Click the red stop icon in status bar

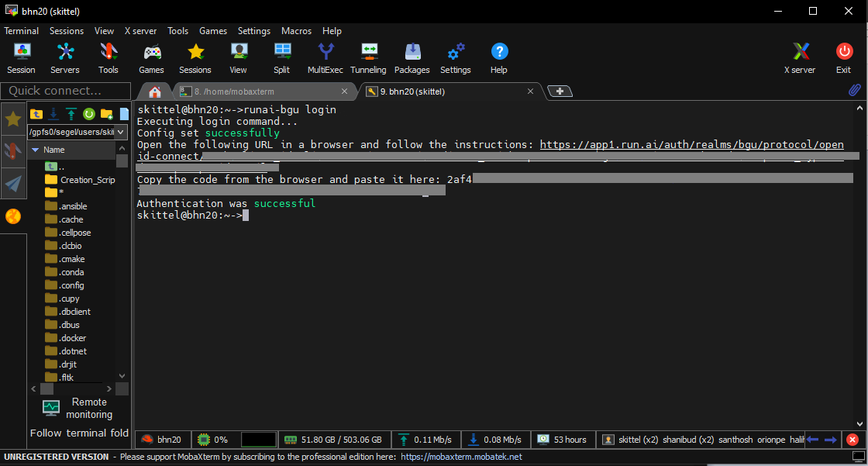pos(852,440)
